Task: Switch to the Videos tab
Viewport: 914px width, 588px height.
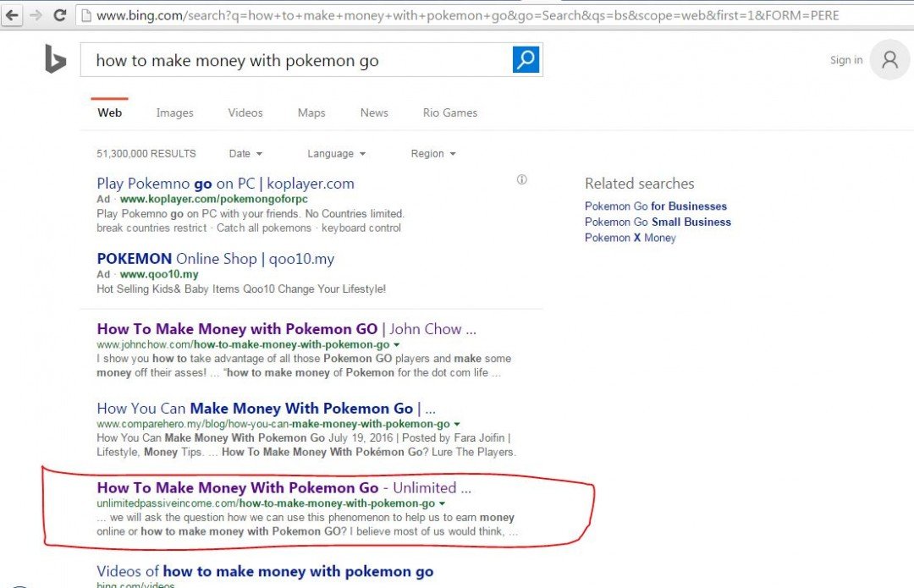Action: click(245, 113)
